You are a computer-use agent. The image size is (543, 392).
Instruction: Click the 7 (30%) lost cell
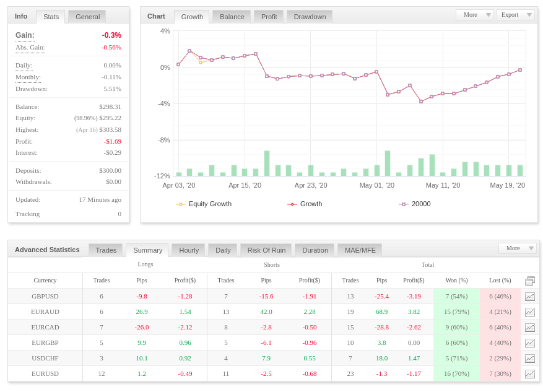tap(500, 374)
